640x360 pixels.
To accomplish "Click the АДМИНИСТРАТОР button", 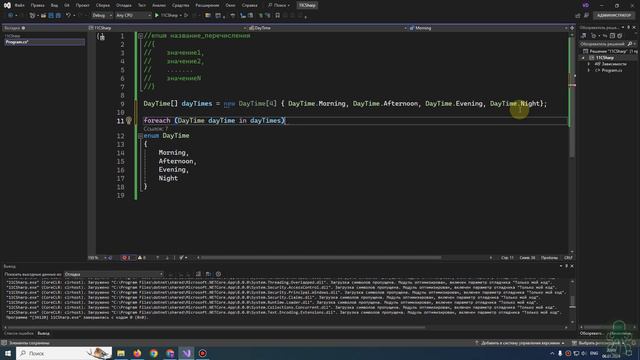I will [614, 16].
